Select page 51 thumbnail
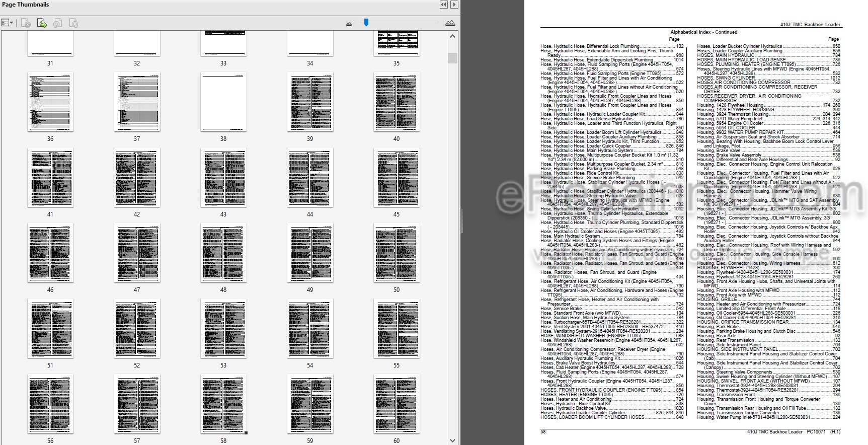868x445 pixels. pos(50,329)
